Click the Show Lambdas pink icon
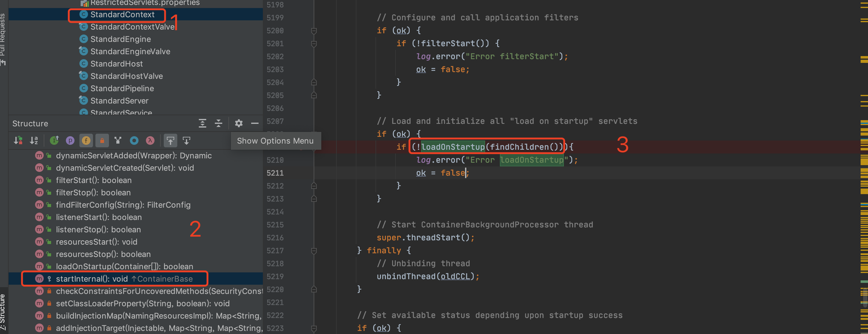This screenshot has height=334, width=868. [x=150, y=140]
